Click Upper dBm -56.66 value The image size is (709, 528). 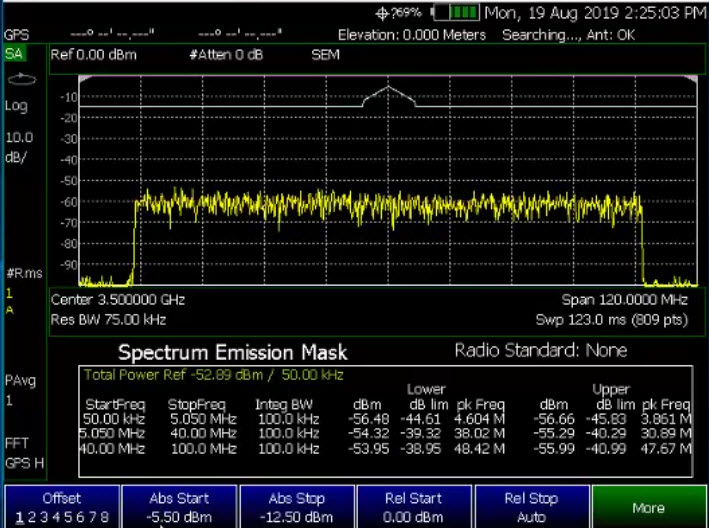(554, 419)
